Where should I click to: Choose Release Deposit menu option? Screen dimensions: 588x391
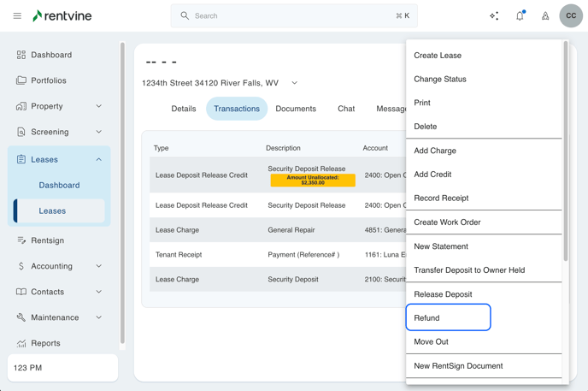443,294
